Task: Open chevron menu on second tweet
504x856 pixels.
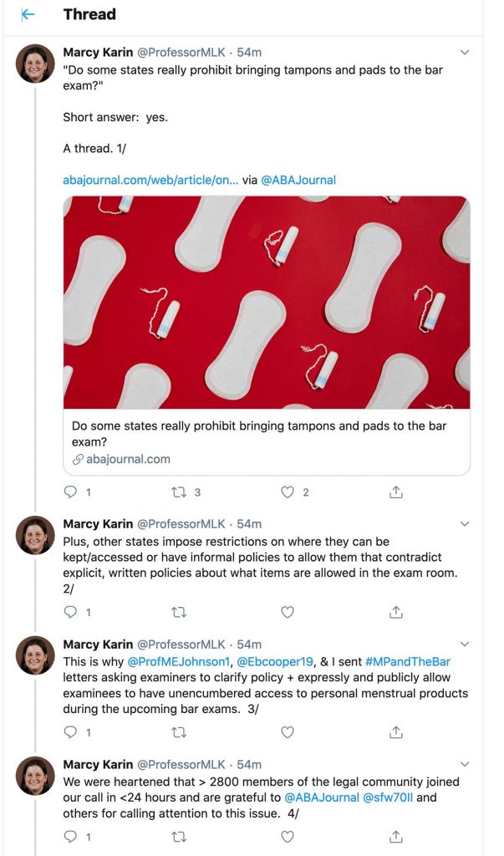Action: 465,524
